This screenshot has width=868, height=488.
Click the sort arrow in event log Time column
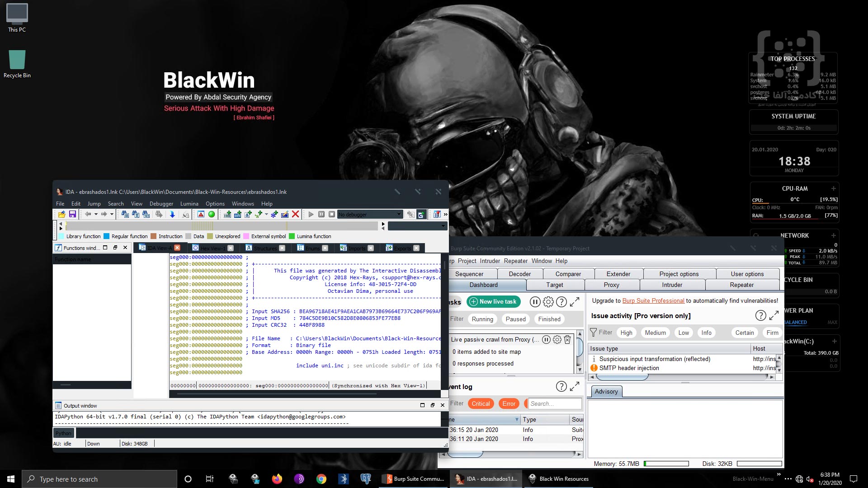(x=517, y=420)
